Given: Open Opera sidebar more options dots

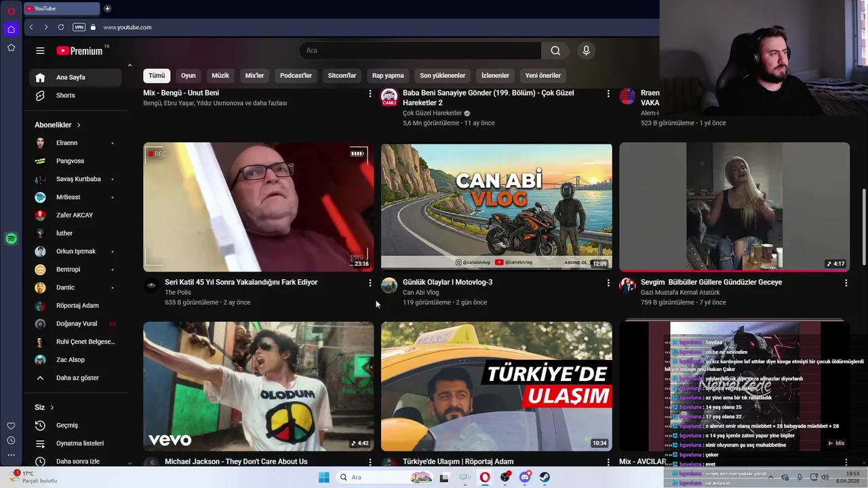Looking at the screenshot, I should point(11,455).
